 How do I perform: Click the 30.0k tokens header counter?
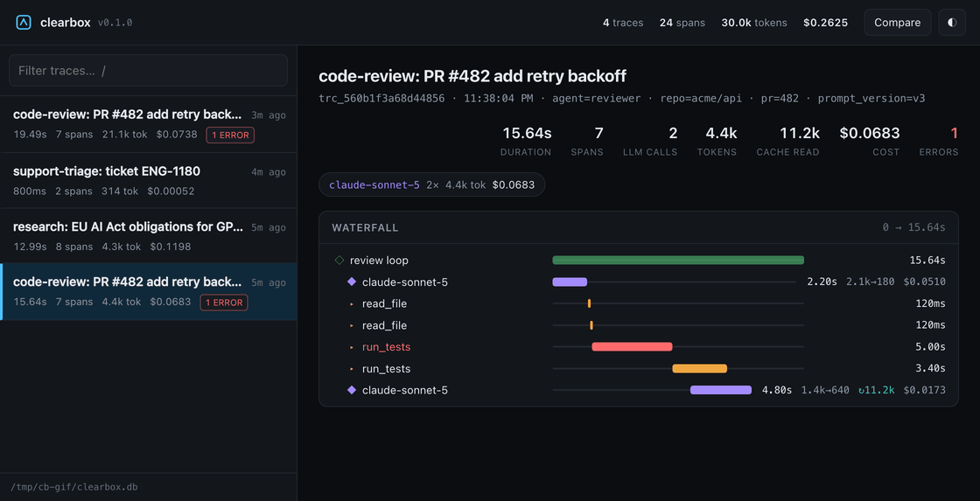click(754, 23)
